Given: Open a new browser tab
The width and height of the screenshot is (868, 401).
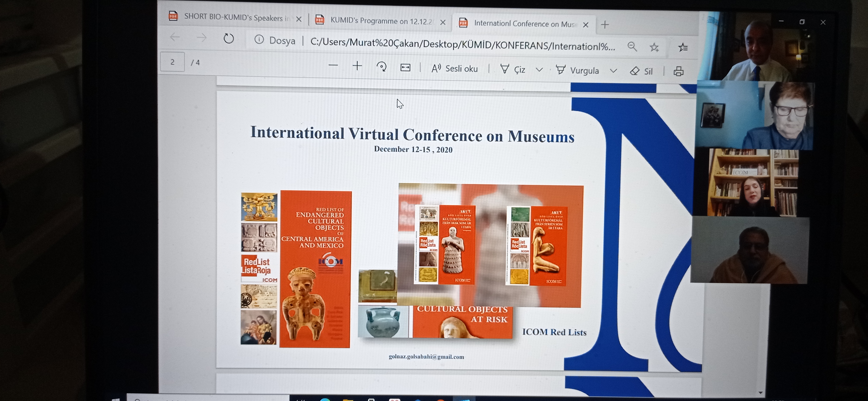Looking at the screenshot, I should [605, 25].
